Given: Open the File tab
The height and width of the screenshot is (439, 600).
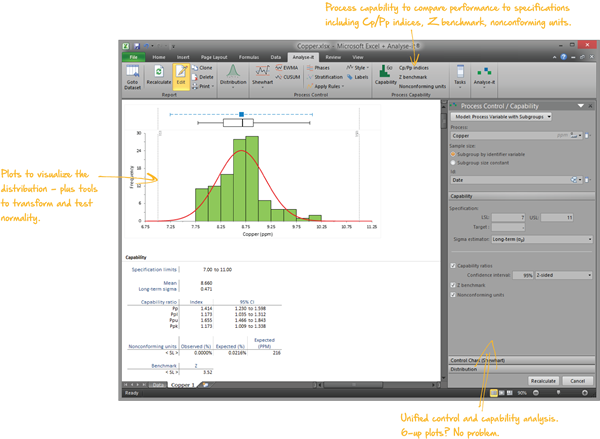Looking at the screenshot, I should [133, 57].
